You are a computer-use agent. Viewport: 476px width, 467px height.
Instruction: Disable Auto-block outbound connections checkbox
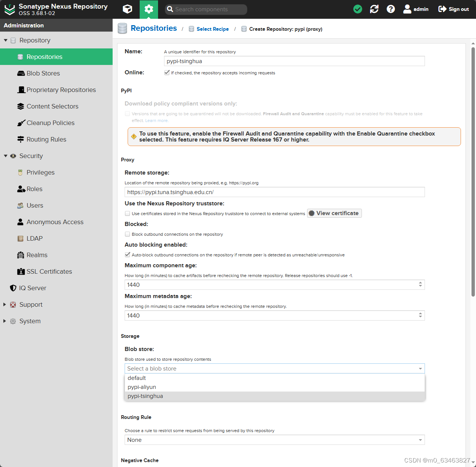128,255
